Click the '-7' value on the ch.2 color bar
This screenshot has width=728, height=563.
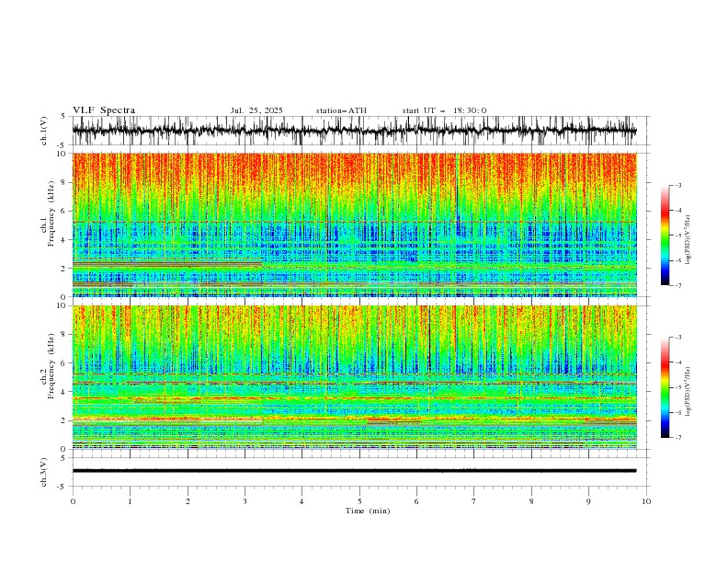[x=677, y=438]
